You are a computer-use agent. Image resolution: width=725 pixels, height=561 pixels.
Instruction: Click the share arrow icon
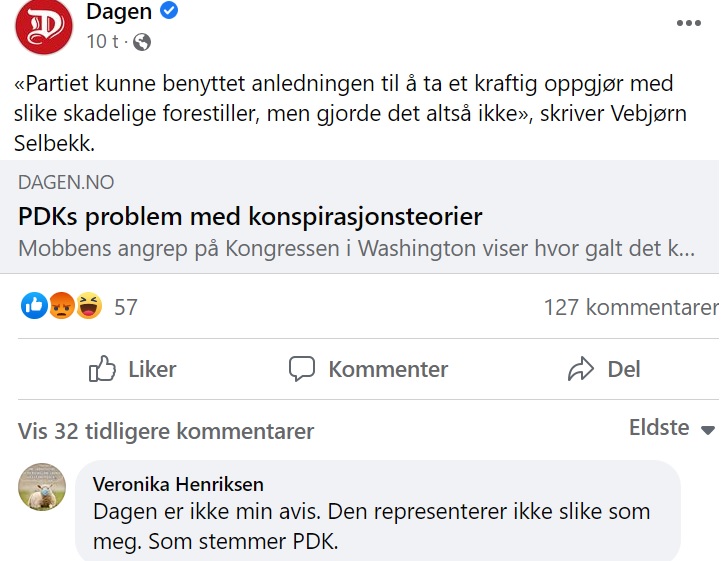581,369
